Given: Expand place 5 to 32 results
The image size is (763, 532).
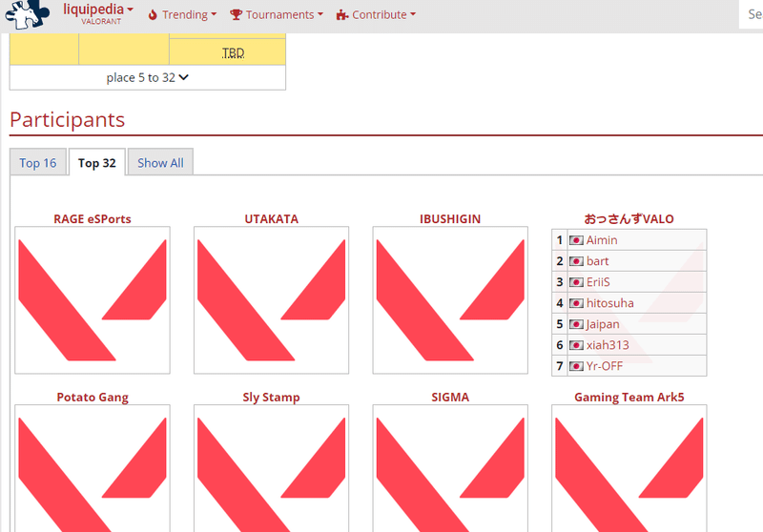Looking at the screenshot, I should [x=148, y=78].
